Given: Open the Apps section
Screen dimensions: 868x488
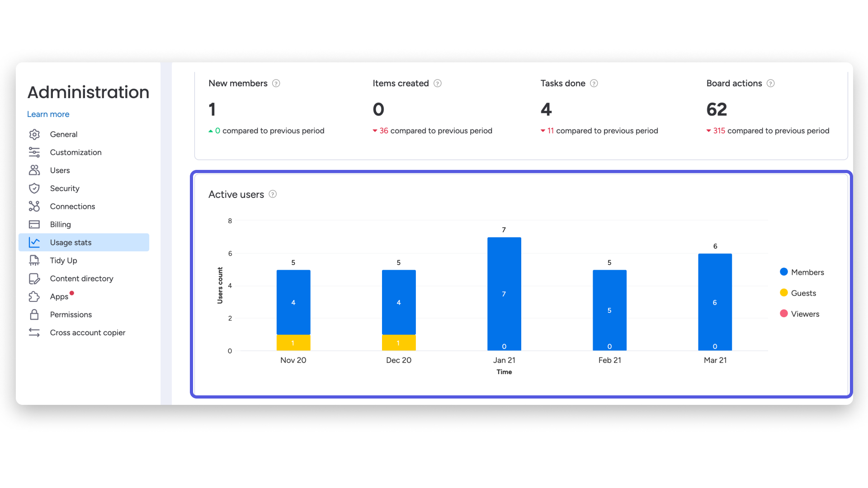Looking at the screenshot, I should point(84,297).
